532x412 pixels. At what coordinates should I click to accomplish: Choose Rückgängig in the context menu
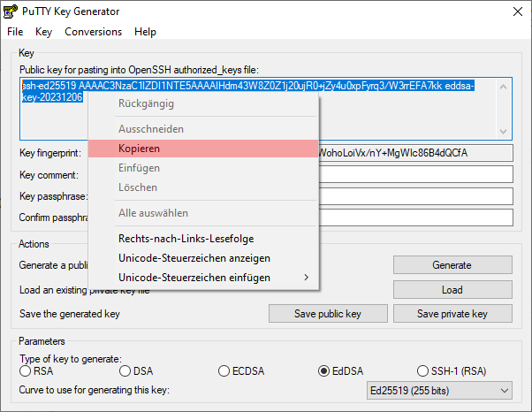(203, 103)
